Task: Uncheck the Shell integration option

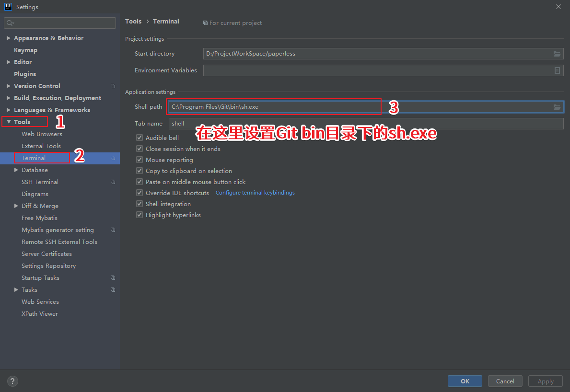Action: pos(140,204)
